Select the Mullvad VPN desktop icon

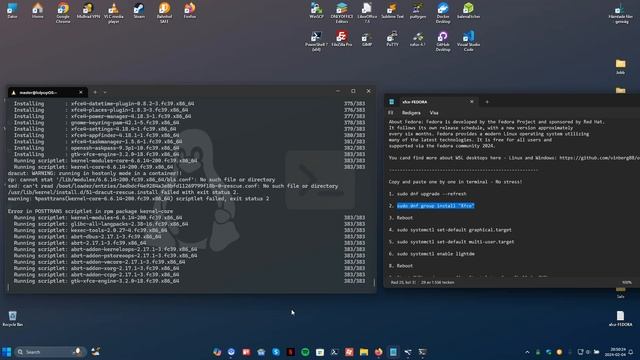[x=88, y=11]
